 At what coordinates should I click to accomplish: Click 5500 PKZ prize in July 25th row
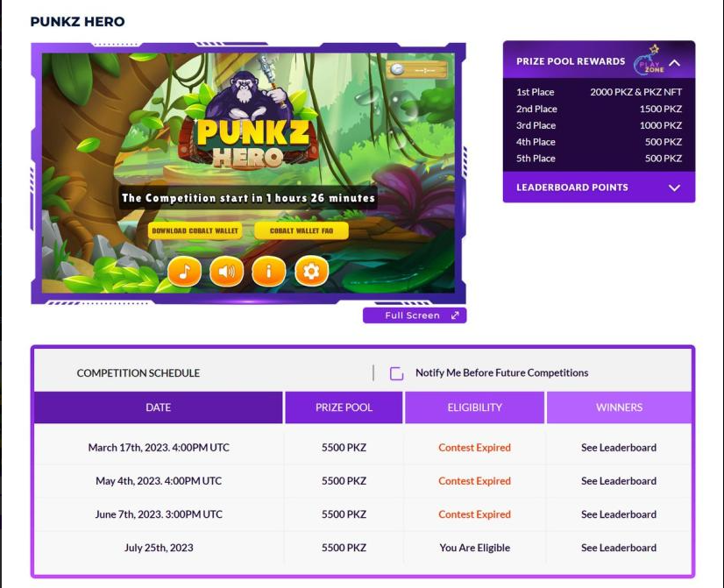pos(344,548)
